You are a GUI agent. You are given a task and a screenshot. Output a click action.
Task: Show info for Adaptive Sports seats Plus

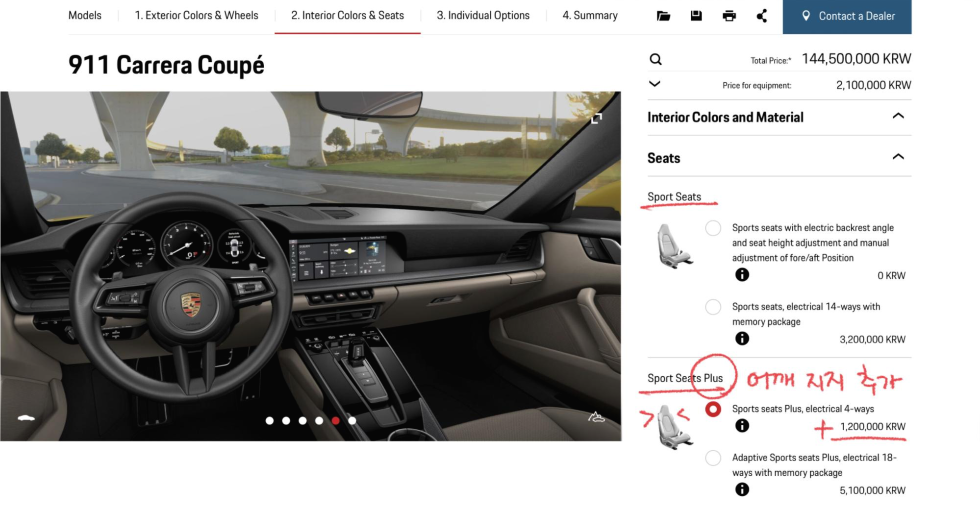(x=742, y=489)
